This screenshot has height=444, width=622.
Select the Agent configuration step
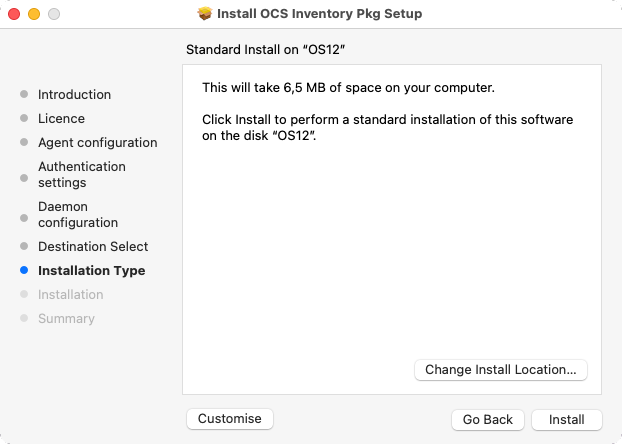(x=98, y=142)
